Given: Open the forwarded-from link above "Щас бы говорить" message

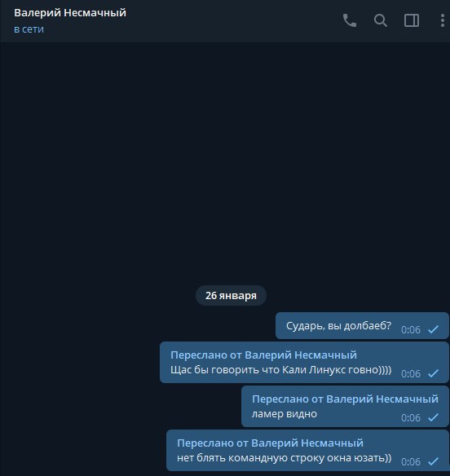Looking at the screenshot, I should pyautogui.click(x=263, y=355).
